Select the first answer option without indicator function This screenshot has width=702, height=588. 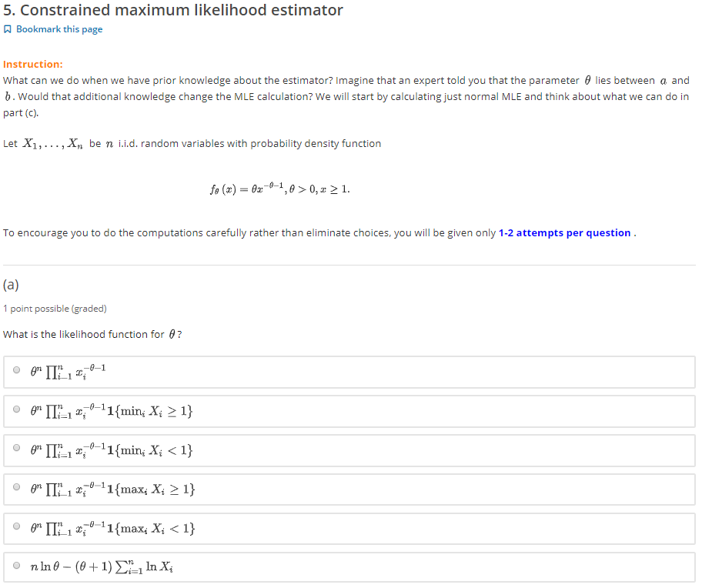(x=16, y=371)
